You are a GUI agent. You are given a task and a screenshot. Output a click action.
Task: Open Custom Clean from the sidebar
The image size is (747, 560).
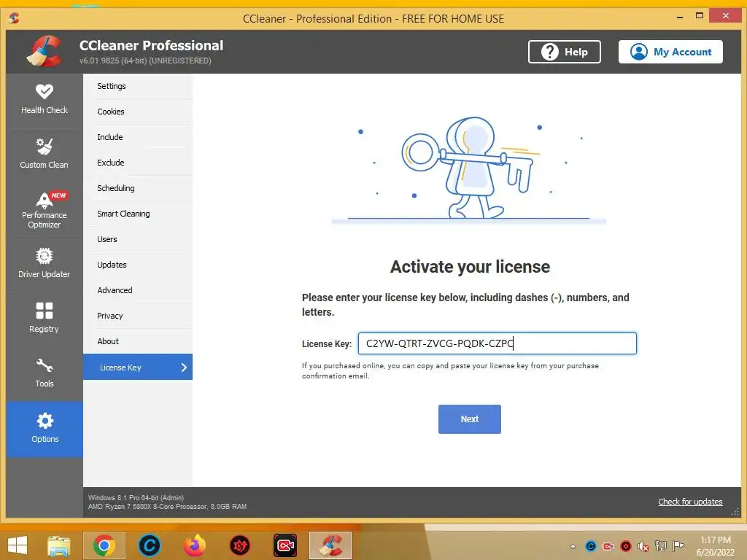coord(44,154)
